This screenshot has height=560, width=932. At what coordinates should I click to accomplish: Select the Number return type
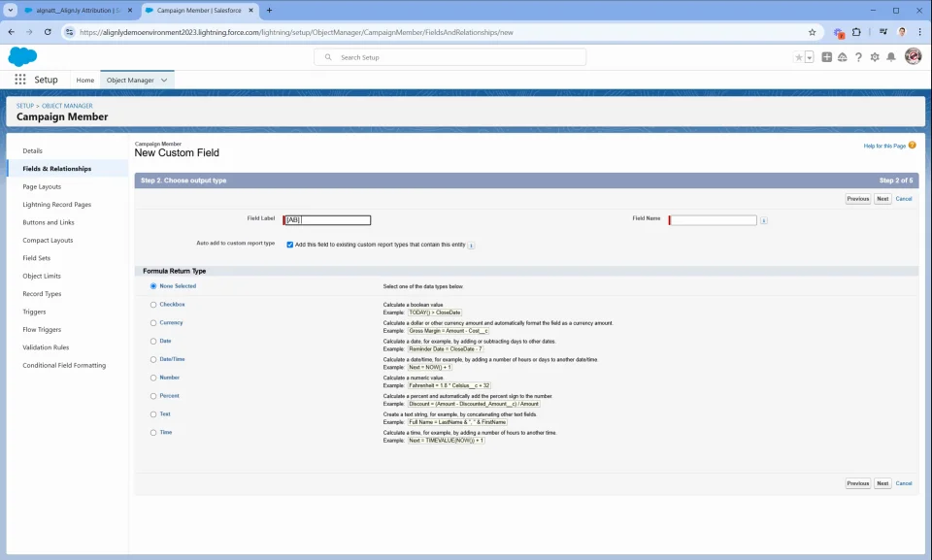pyautogui.click(x=153, y=378)
